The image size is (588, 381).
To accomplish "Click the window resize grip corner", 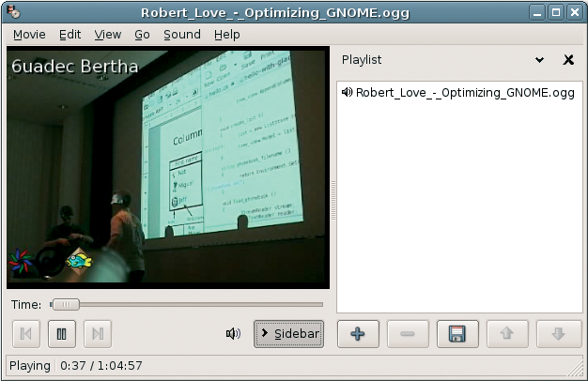I will (x=576, y=369).
